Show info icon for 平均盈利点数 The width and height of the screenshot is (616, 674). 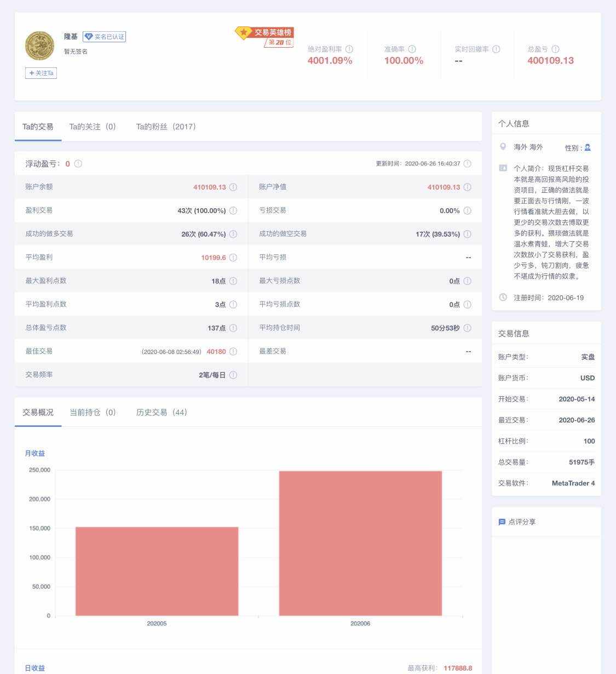click(x=233, y=305)
